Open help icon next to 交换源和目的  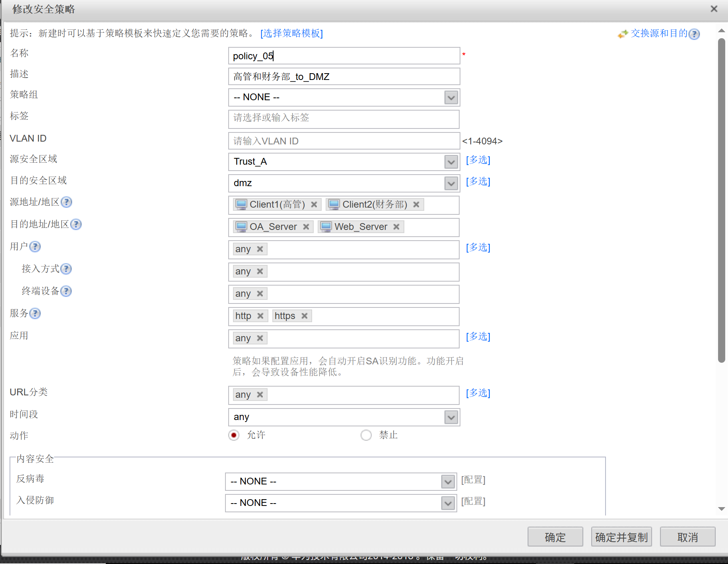694,34
